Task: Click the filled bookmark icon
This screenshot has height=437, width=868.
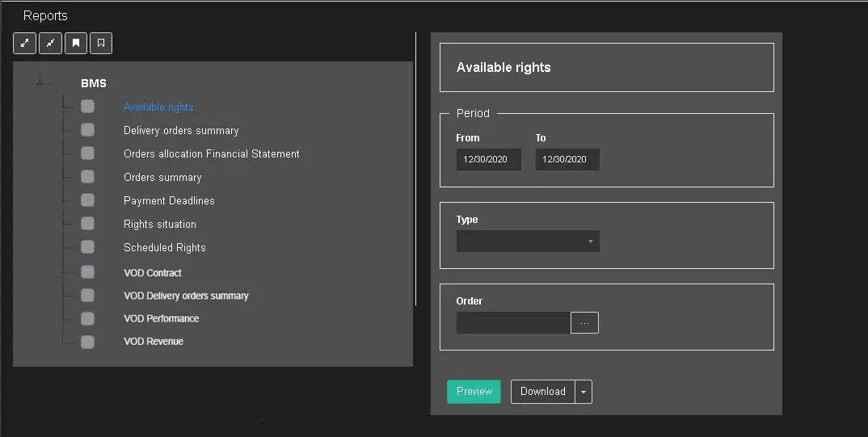Action: tap(76, 43)
